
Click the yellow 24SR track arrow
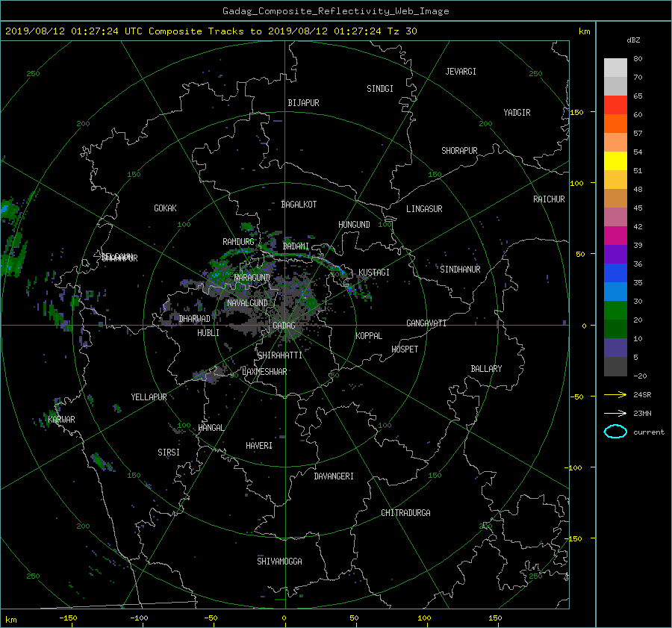615,395
